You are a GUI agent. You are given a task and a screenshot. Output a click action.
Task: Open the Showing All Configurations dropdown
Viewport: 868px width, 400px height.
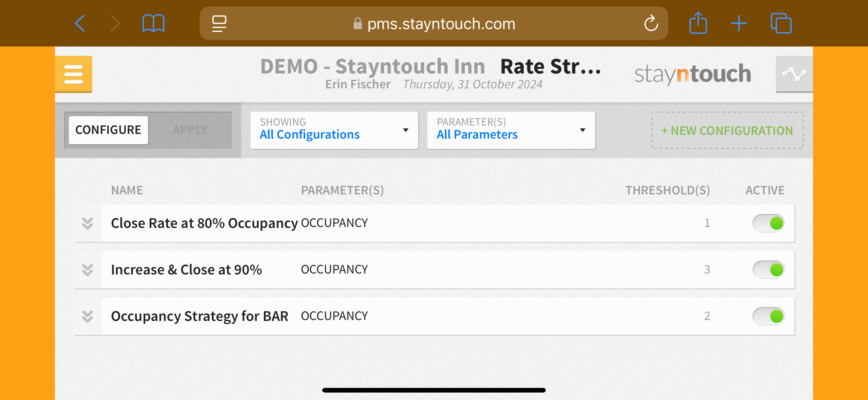[x=334, y=130]
